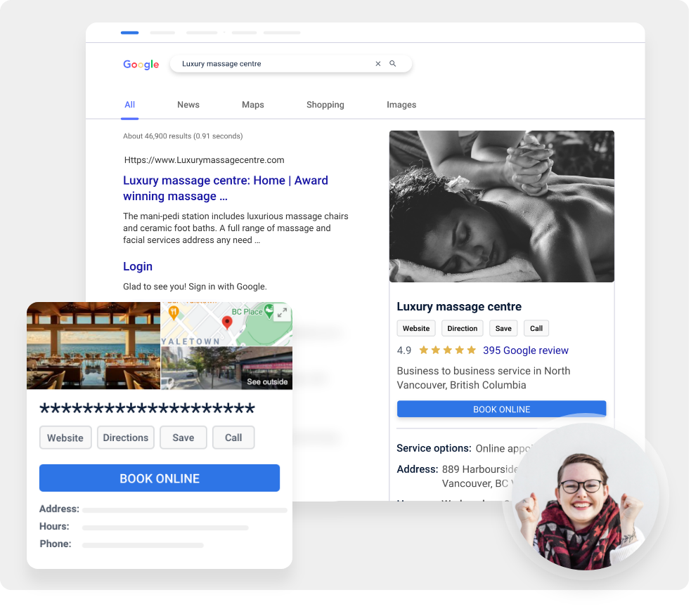Open the restaurant interior photo thumbnail
The width and height of the screenshot is (691, 616).
click(x=93, y=346)
